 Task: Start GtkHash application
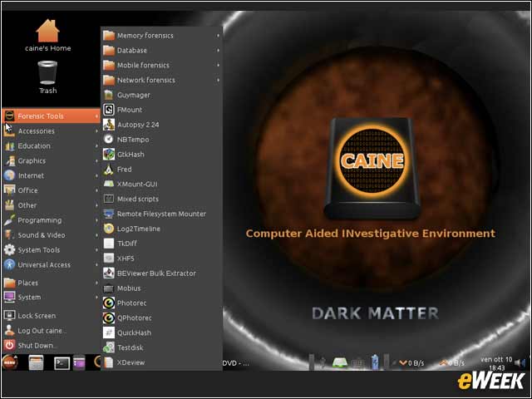pyautogui.click(x=161, y=155)
